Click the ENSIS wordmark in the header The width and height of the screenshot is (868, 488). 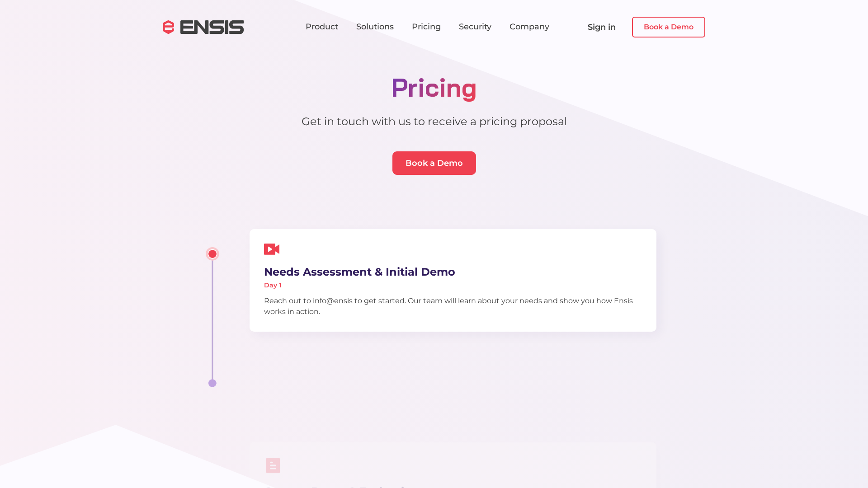(212, 27)
